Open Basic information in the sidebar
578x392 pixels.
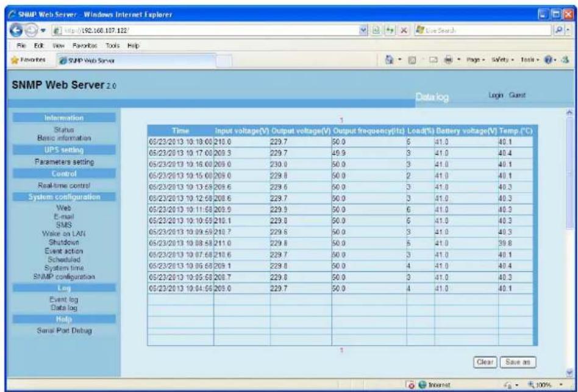click(64, 138)
